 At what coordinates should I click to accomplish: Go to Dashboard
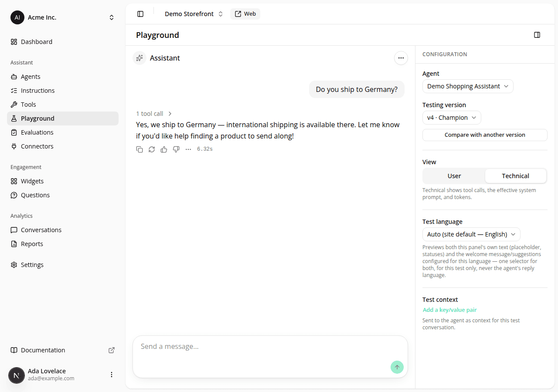pyautogui.click(x=63, y=42)
